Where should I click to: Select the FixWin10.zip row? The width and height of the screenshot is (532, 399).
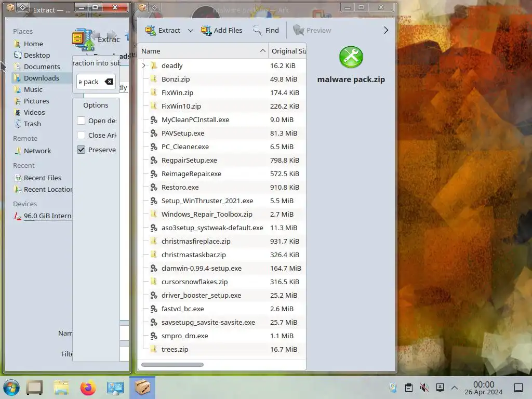222,106
